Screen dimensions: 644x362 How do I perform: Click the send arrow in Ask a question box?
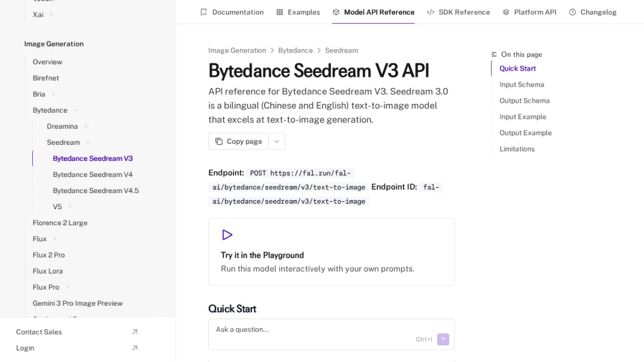tap(443, 339)
